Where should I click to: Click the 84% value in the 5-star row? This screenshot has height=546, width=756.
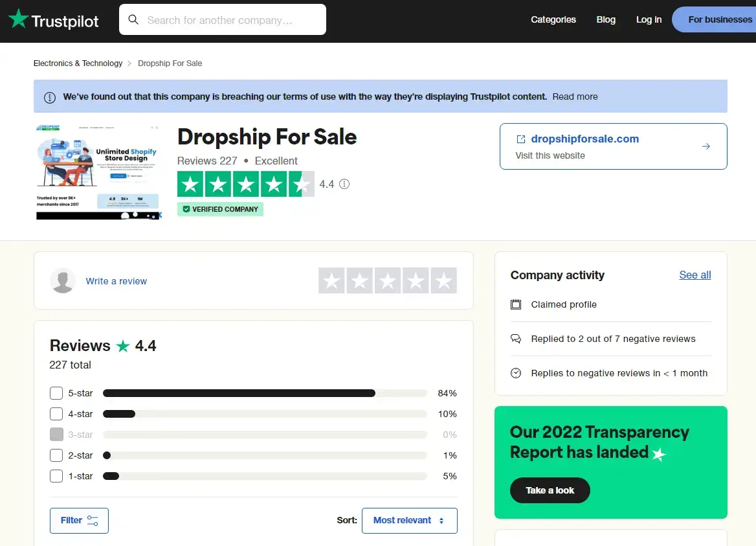coord(447,393)
